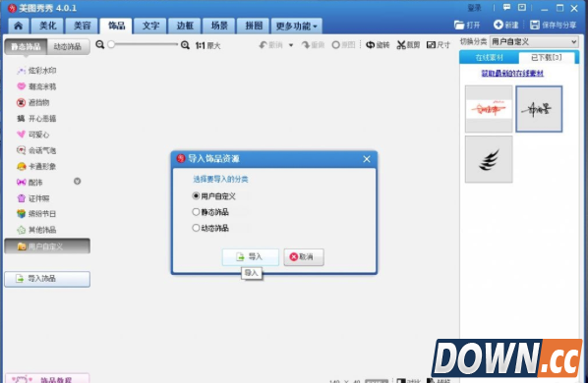Viewport: 588px width, 383px height.
Task: Open the 证件照 sticker category
Action: point(33,198)
